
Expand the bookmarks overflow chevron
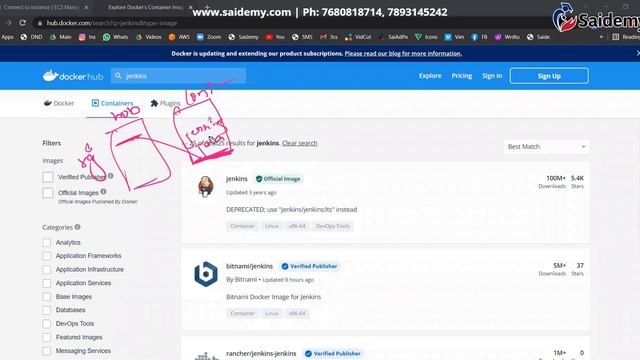point(601,37)
